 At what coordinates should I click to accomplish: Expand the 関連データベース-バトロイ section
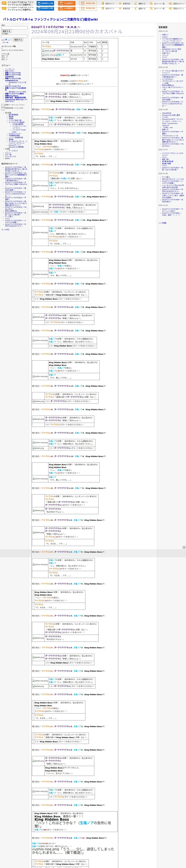[3, 105]
